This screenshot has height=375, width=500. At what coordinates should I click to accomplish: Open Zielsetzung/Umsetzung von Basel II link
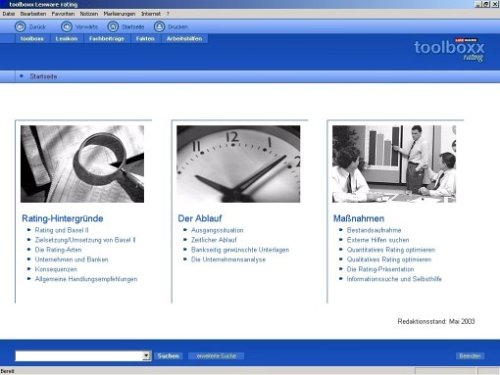click(85, 240)
